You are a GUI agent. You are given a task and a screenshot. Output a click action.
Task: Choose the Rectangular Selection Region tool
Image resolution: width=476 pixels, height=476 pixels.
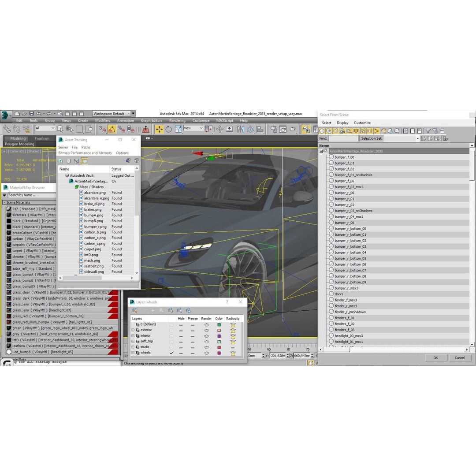tap(79, 129)
